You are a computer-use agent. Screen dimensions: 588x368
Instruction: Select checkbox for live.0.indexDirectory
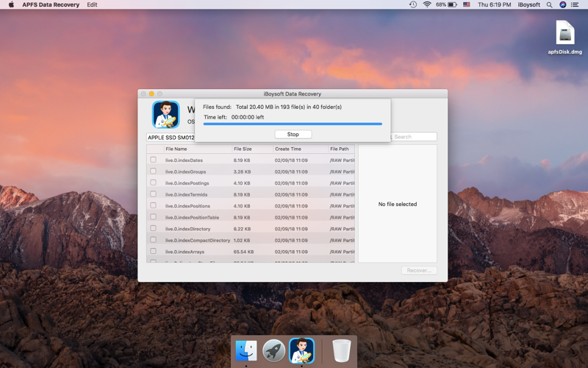pos(153,228)
